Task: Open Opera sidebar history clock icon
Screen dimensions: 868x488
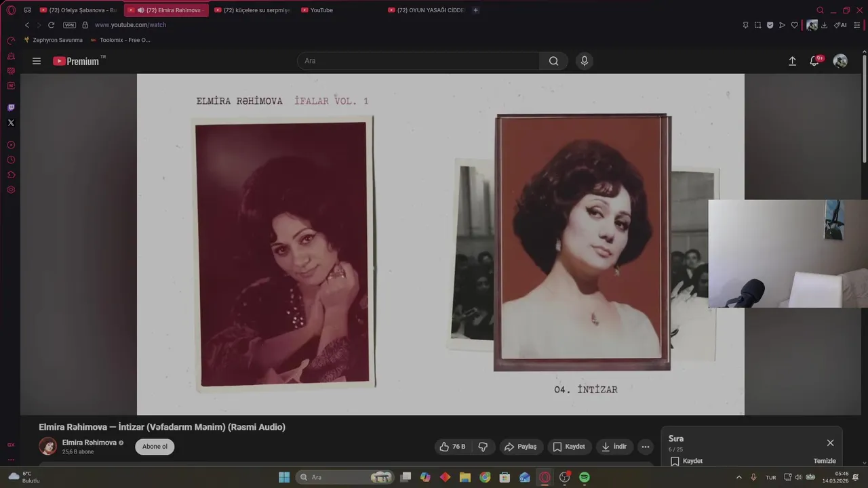Action: coord(11,160)
